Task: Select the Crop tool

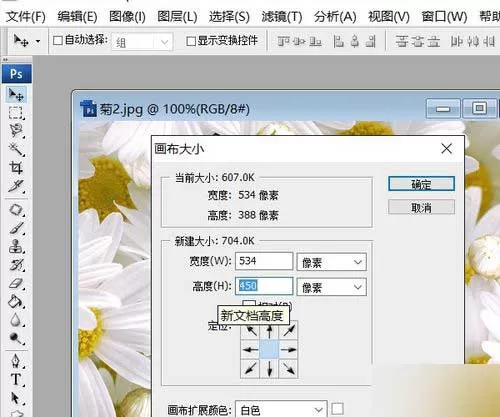Action: point(16,168)
